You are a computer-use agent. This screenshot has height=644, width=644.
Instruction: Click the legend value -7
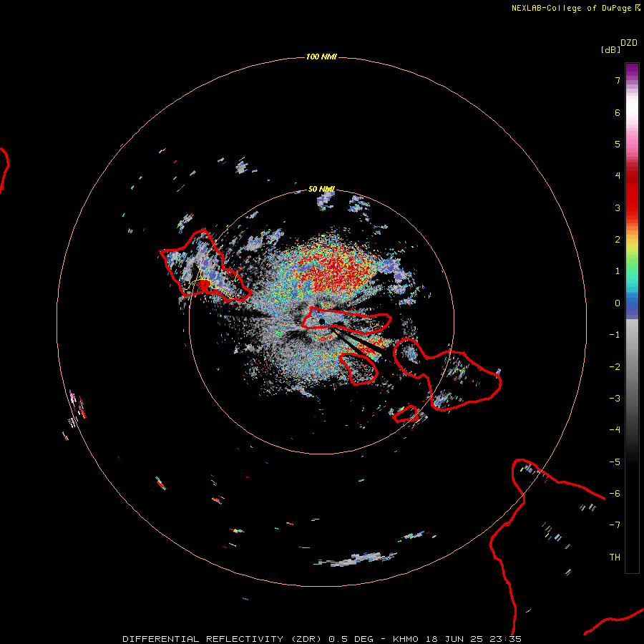[615, 525]
